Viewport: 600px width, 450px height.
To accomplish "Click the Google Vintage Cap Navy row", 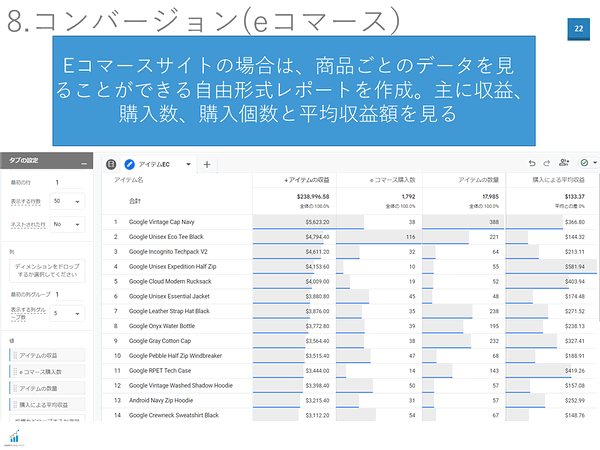I will click(x=349, y=222).
